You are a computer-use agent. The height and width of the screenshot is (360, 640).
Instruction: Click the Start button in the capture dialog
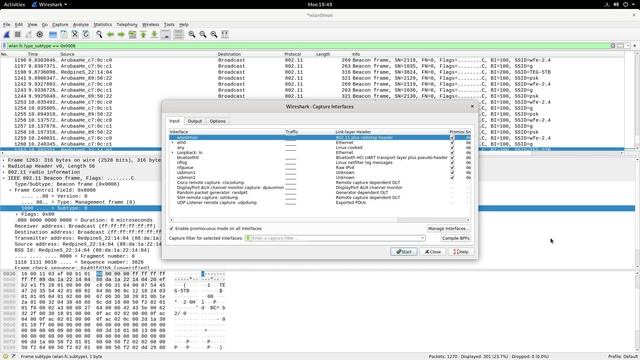click(404, 252)
